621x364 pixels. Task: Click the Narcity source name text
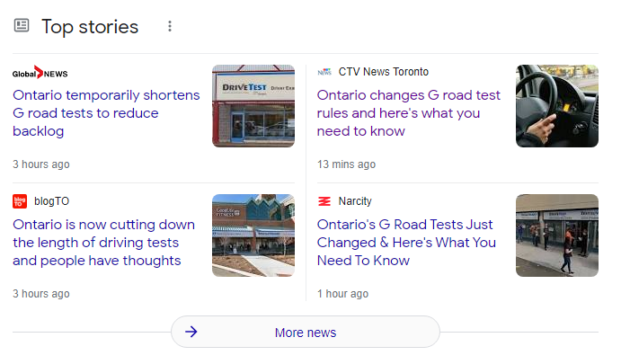pyautogui.click(x=355, y=201)
